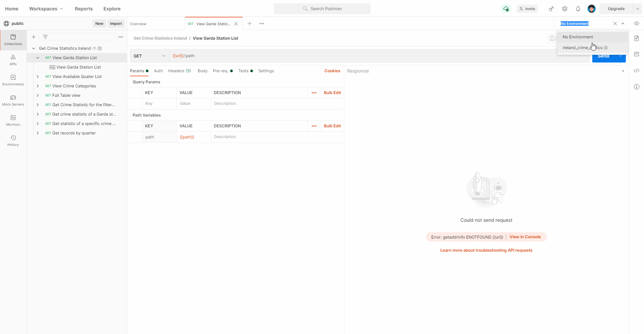Open the documentation panel icon
The height and width of the screenshot is (334, 644).
click(637, 38)
